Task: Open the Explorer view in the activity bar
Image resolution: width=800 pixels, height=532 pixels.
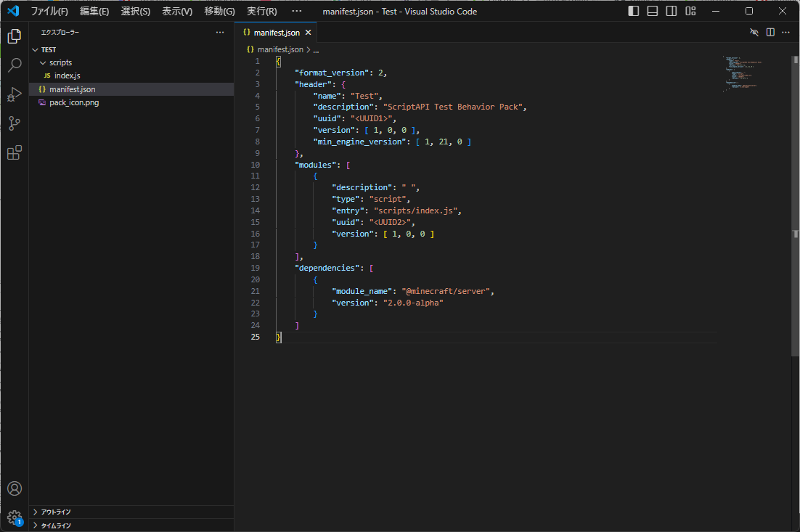Action: (14, 36)
